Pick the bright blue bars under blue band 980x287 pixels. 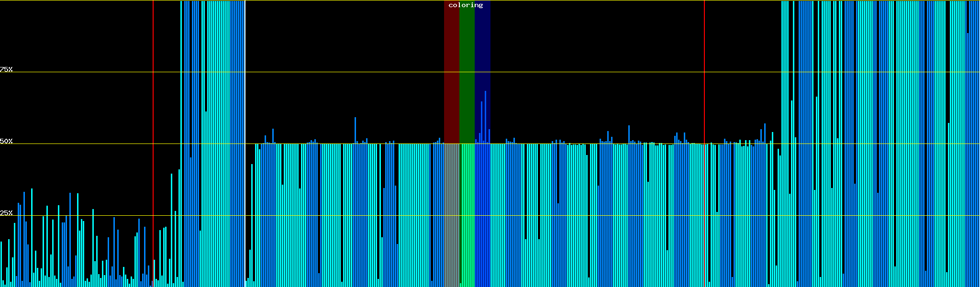coord(482,215)
